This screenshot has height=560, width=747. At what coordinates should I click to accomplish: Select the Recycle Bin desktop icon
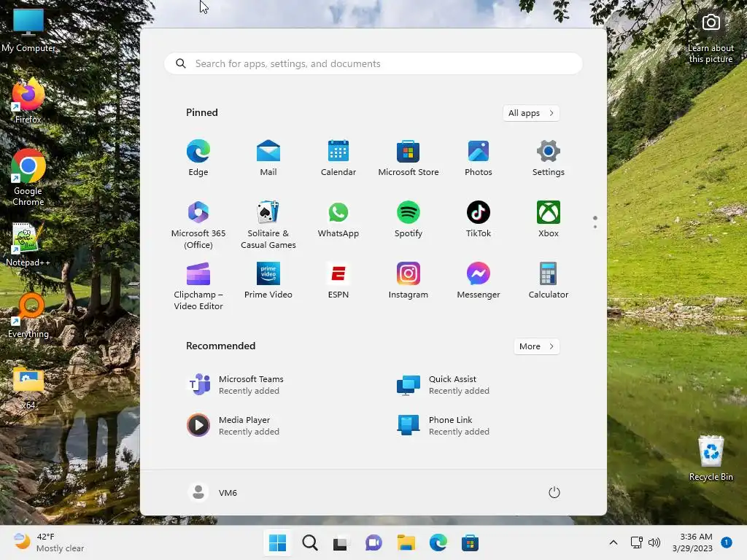pos(711,458)
